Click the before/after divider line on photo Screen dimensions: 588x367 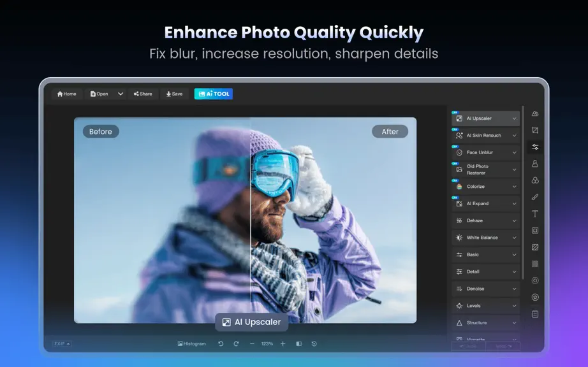[251, 220]
